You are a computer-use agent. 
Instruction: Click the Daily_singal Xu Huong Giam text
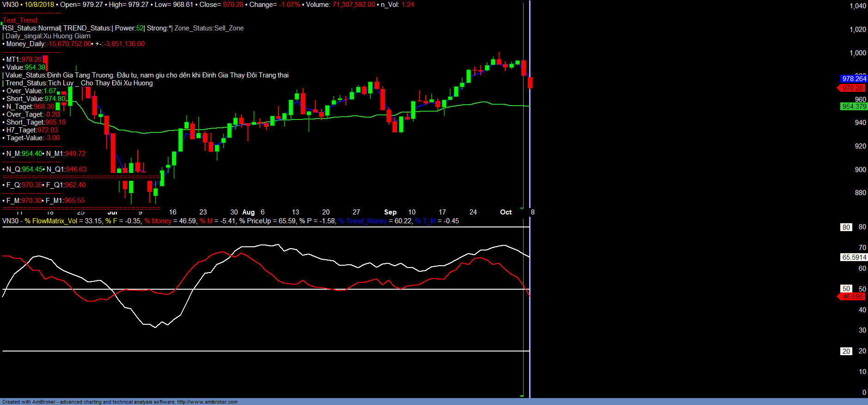48,36
